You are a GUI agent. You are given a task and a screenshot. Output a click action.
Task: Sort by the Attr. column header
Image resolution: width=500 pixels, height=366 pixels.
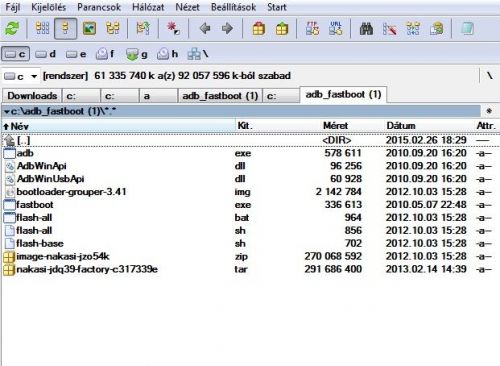pyautogui.click(x=487, y=126)
